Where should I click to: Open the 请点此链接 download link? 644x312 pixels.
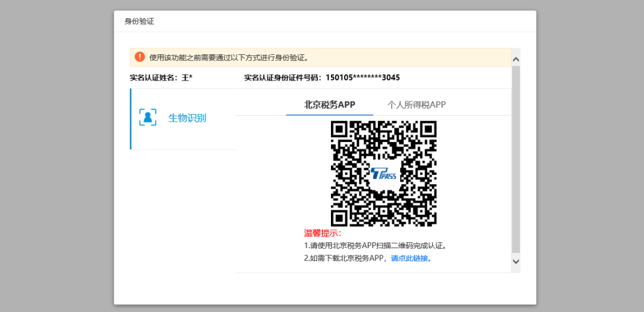[x=411, y=258]
